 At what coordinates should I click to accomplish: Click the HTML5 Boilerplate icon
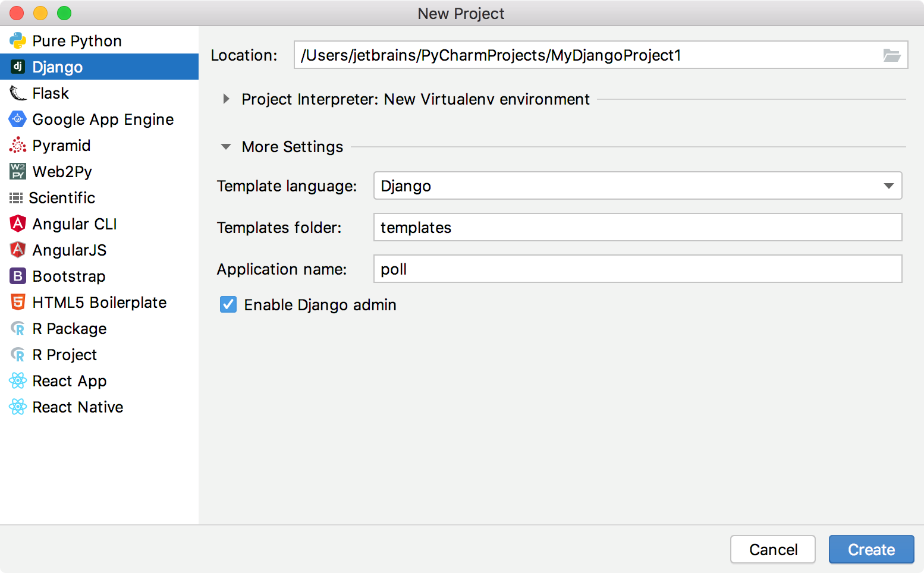17,302
